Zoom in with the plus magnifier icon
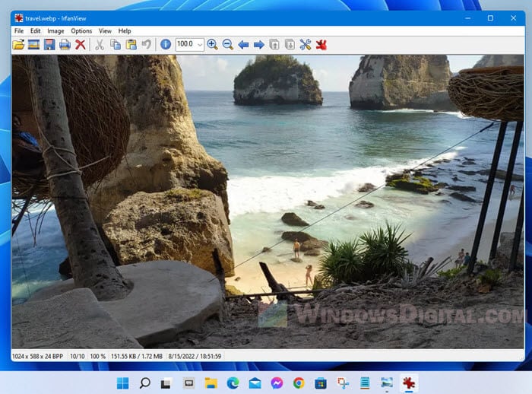532x394 pixels. [x=212, y=44]
